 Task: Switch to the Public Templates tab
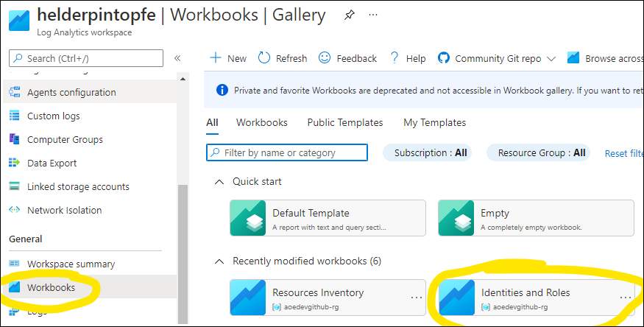click(x=345, y=122)
